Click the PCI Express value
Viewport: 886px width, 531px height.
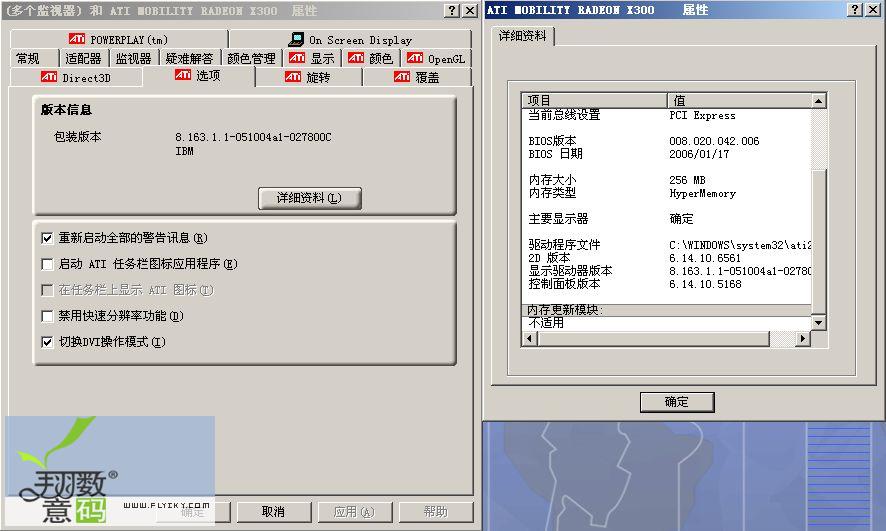pyautogui.click(x=702, y=115)
